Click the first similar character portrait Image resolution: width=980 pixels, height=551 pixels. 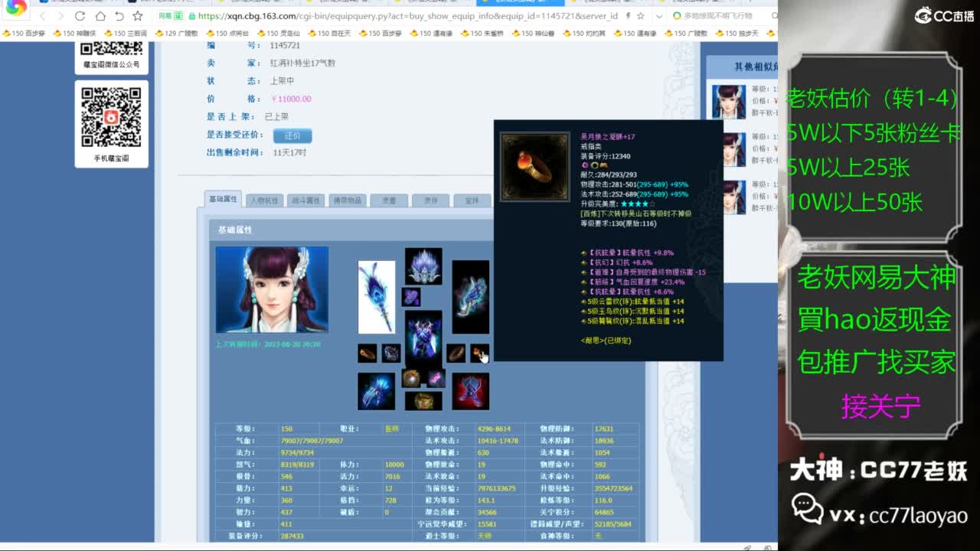click(729, 101)
